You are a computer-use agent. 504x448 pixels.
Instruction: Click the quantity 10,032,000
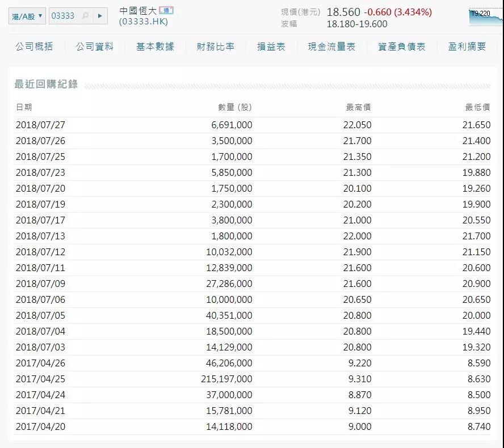click(229, 252)
